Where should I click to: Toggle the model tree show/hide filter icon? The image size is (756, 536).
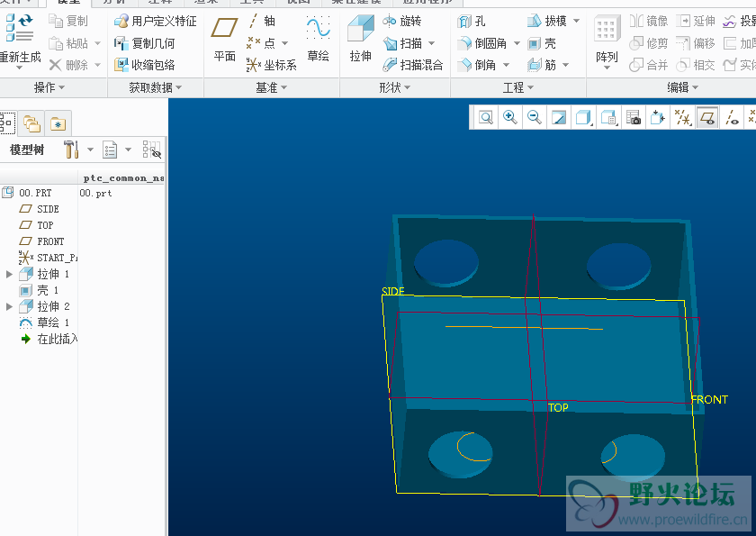click(x=151, y=150)
